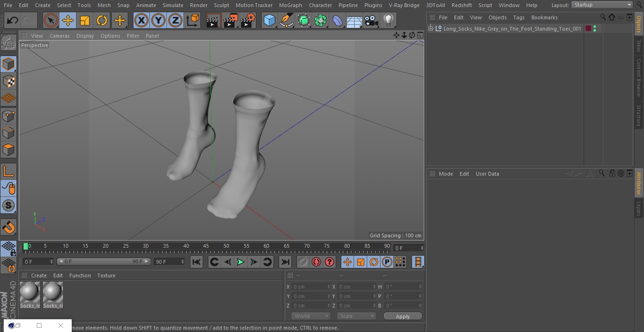The height and width of the screenshot is (332, 644).
Task: Open the Sculpt menu
Action: pyautogui.click(x=222, y=5)
